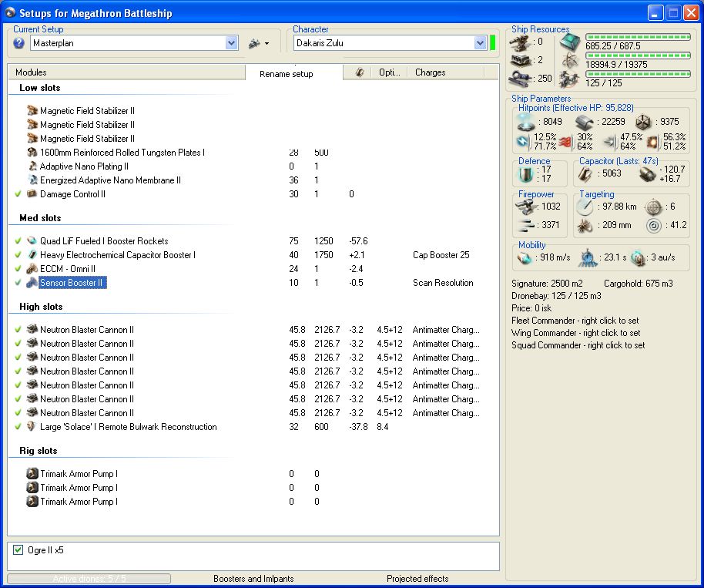Toggle the Heavy Electrochemical Capacitor Booster I checkmark
This screenshot has height=588, width=704.
tap(18, 254)
